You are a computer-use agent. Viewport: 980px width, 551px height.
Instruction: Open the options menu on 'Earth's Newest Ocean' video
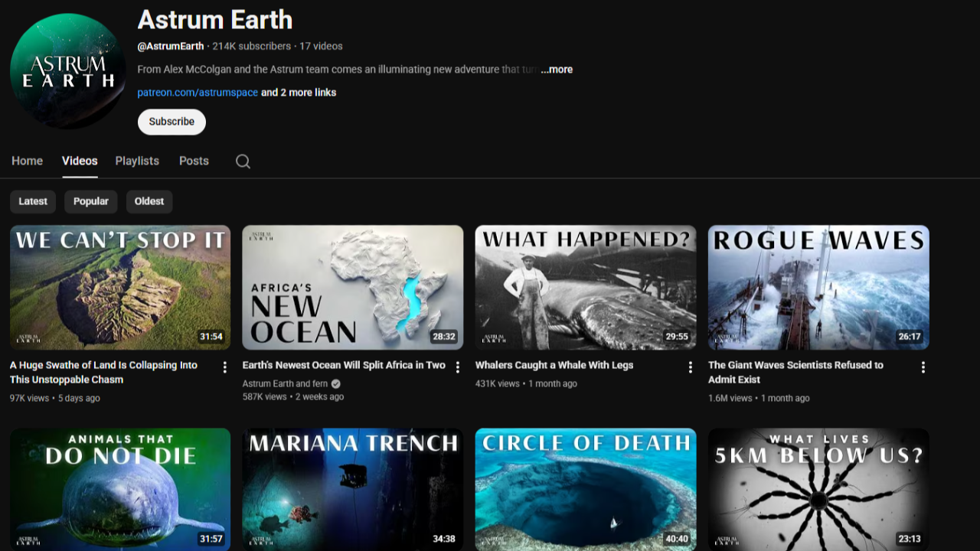pos(457,367)
